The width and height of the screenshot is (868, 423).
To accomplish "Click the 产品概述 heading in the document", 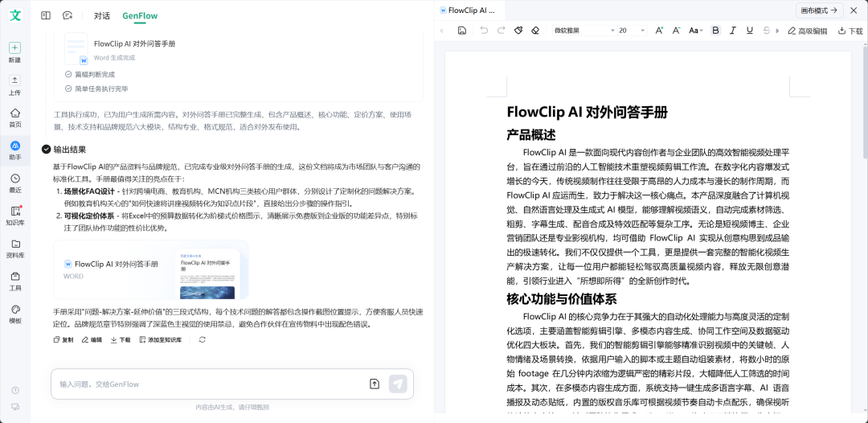I will coord(531,134).
